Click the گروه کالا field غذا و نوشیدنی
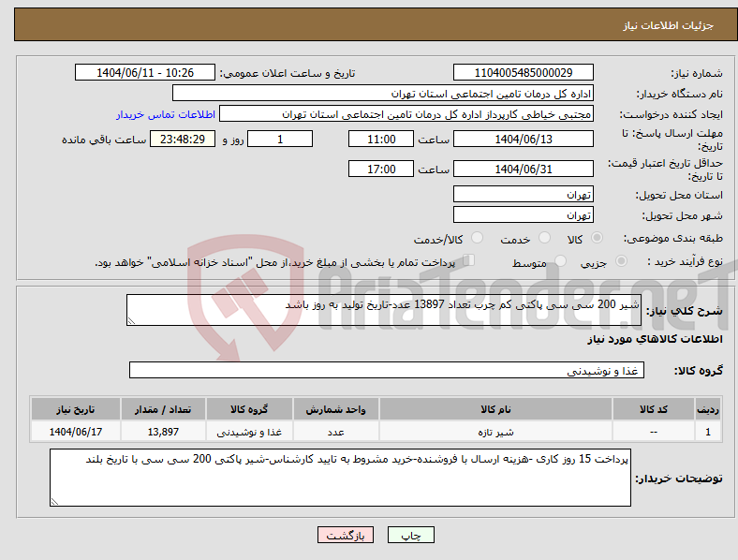 (x=387, y=370)
